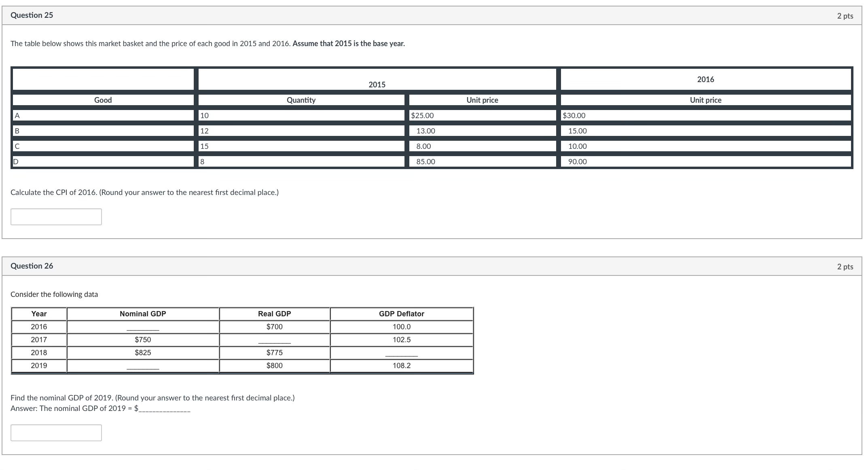Click the $825 nominal GDP cell

143,353
